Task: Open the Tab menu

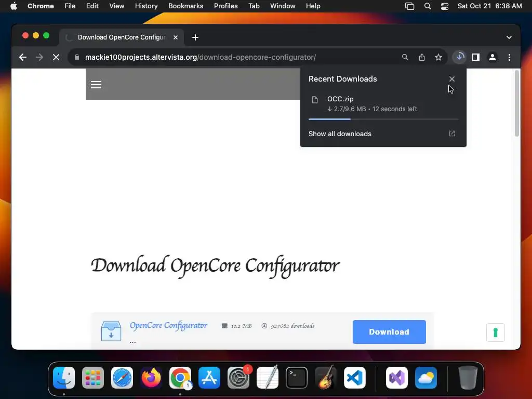Action: [254, 6]
